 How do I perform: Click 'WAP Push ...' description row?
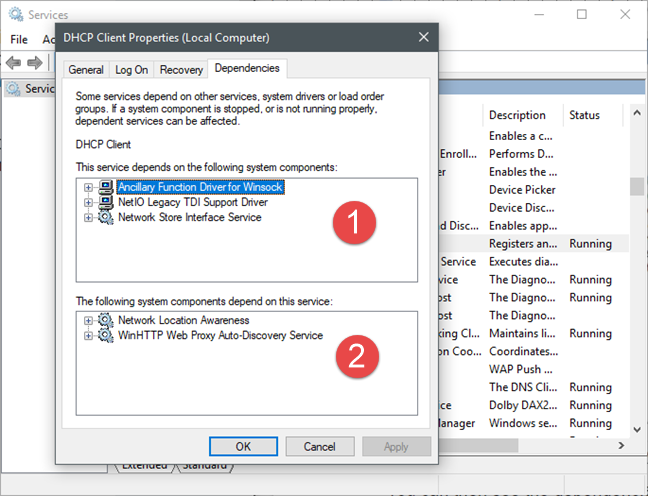(x=521, y=369)
